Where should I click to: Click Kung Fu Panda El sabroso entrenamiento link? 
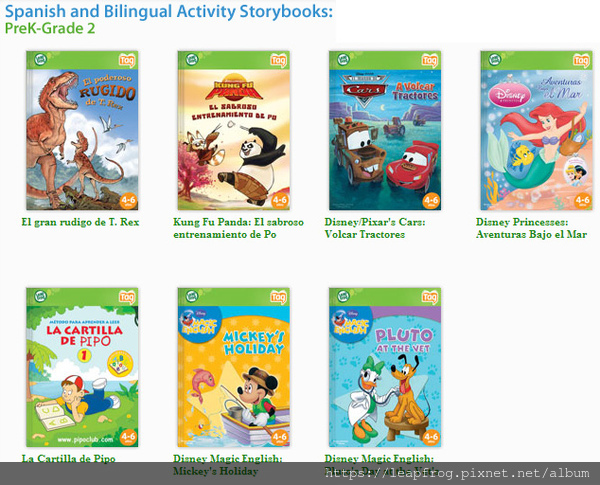click(238, 229)
